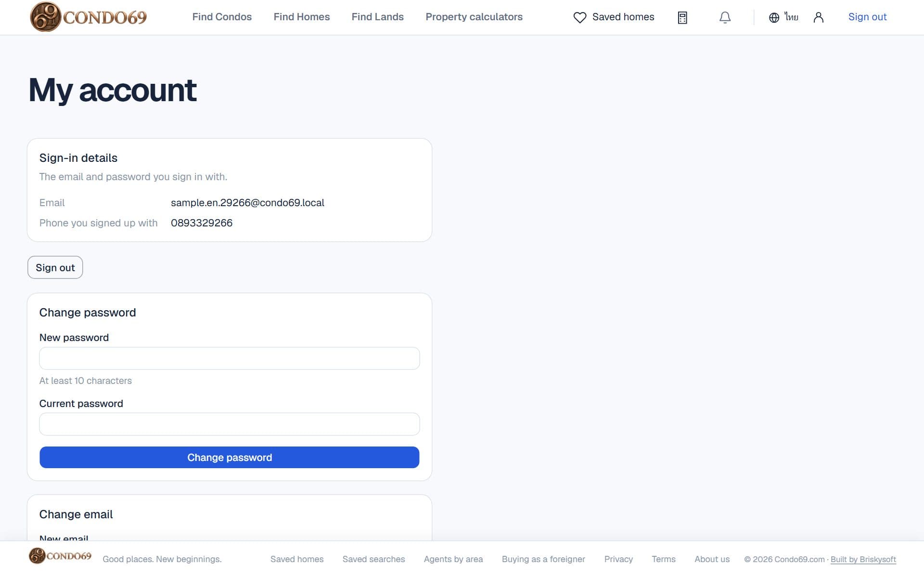Click the Condo69 logo in the header
Image resolution: width=924 pixels, height=578 pixels.
88,17
